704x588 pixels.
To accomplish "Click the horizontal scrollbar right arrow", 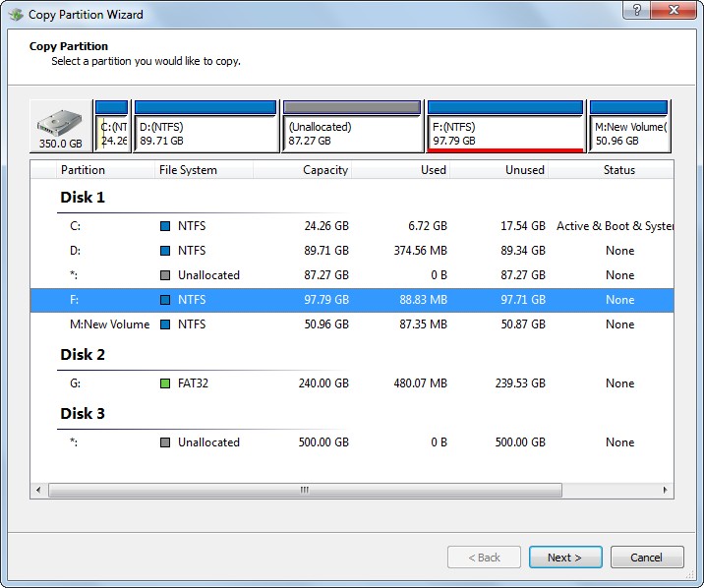I will coord(665,490).
